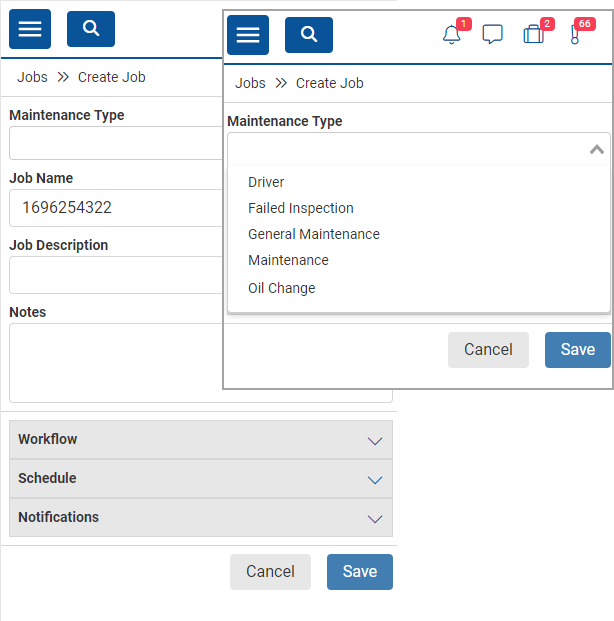614x621 pixels.
Task: Click Cancel button in the background window
Action: pos(270,571)
